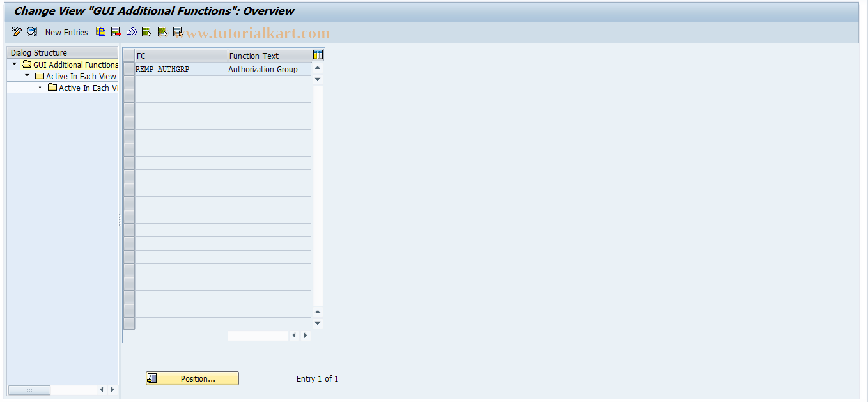Click table horizontal scroll right arrow

306,335
